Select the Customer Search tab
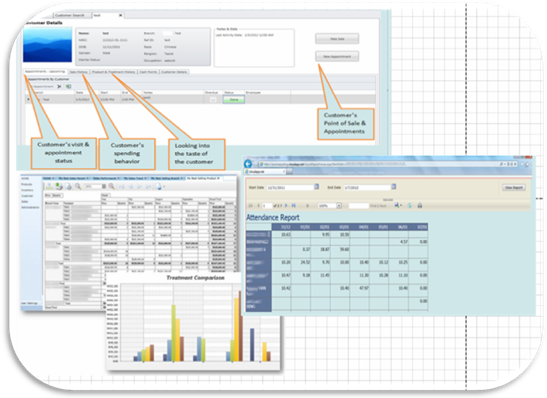 [x=70, y=15]
